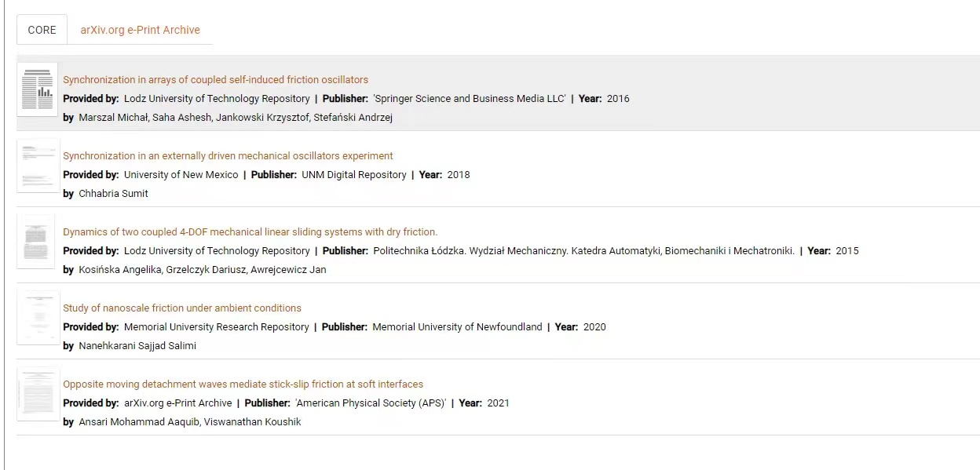Open 'Opposite moving detachment waves' paper link
980x470 pixels.
tap(243, 384)
